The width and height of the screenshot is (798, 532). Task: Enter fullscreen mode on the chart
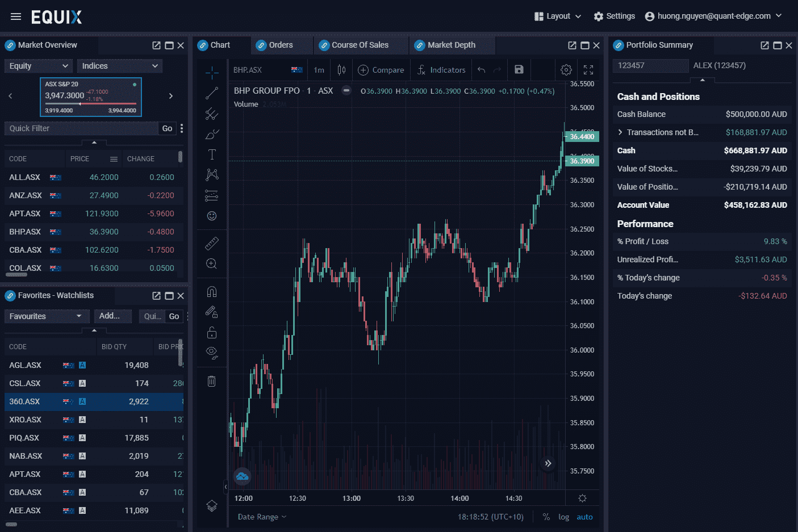[588, 70]
